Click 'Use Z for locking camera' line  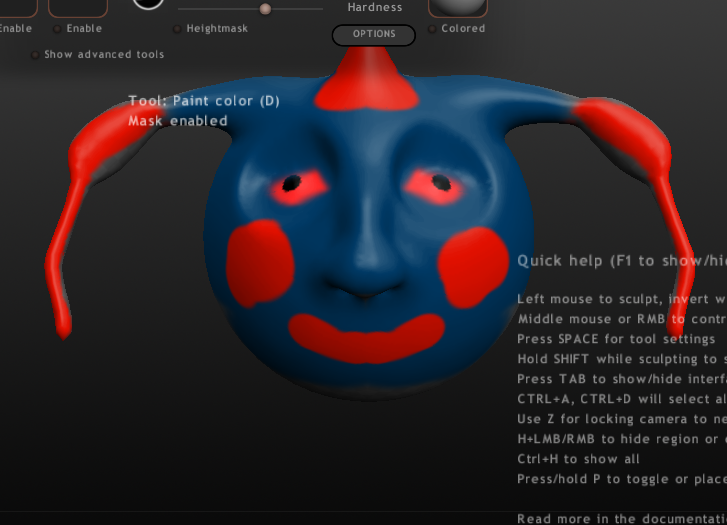(x=622, y=419)
